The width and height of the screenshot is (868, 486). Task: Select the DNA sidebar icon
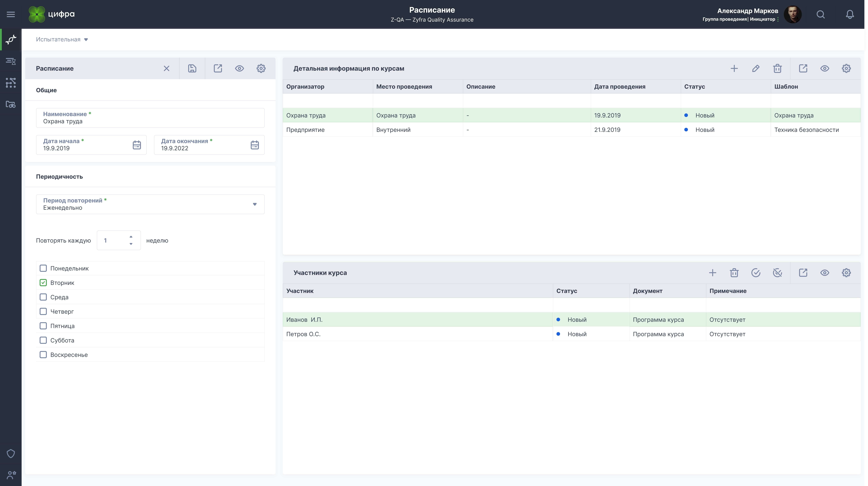pos(11,39)
